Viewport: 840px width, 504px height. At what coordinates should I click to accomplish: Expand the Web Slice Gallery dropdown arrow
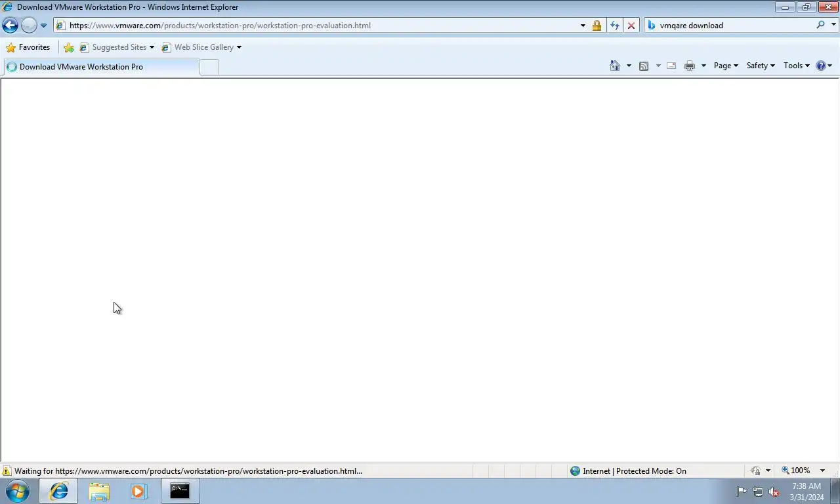click(239, 47)
